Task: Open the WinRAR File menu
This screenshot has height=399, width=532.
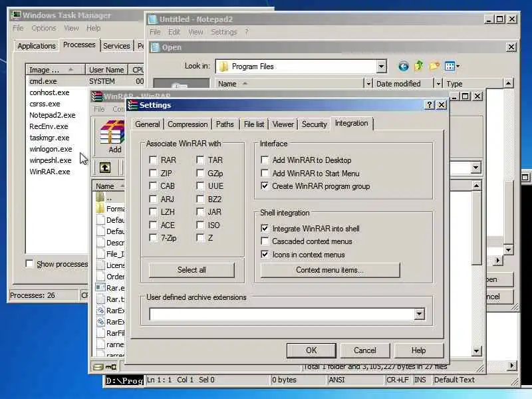Action: 99,109
